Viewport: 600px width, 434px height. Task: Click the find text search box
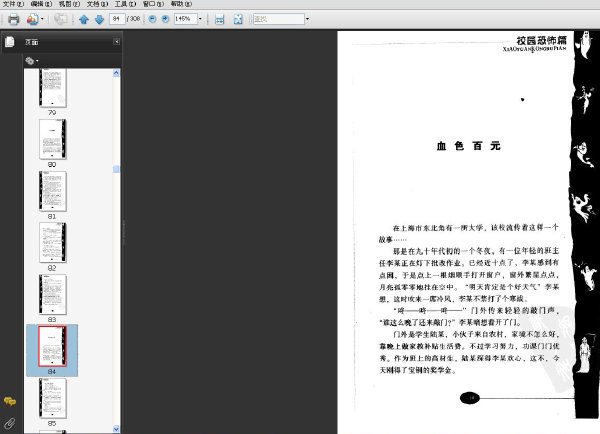pyautogui.click(x=279, y=19)
